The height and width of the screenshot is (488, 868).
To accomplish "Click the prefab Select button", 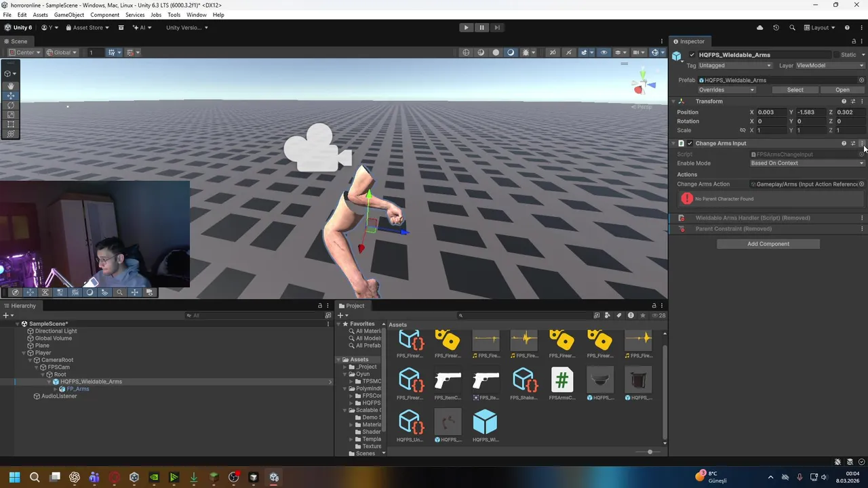I will tap(795, 89).
